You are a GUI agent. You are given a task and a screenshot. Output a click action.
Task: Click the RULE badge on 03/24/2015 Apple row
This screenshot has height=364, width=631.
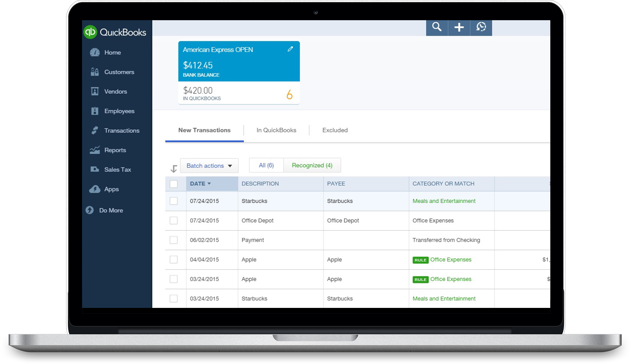tap(420, 280)
